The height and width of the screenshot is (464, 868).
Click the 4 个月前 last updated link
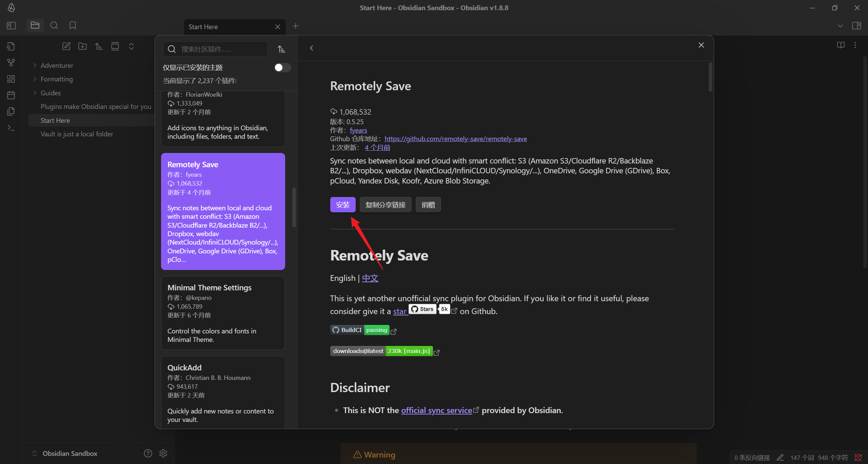pos(377,148)
